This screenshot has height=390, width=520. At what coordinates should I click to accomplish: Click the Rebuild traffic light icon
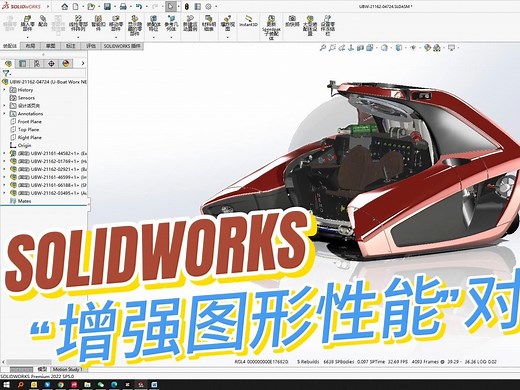tap(187, 6)
